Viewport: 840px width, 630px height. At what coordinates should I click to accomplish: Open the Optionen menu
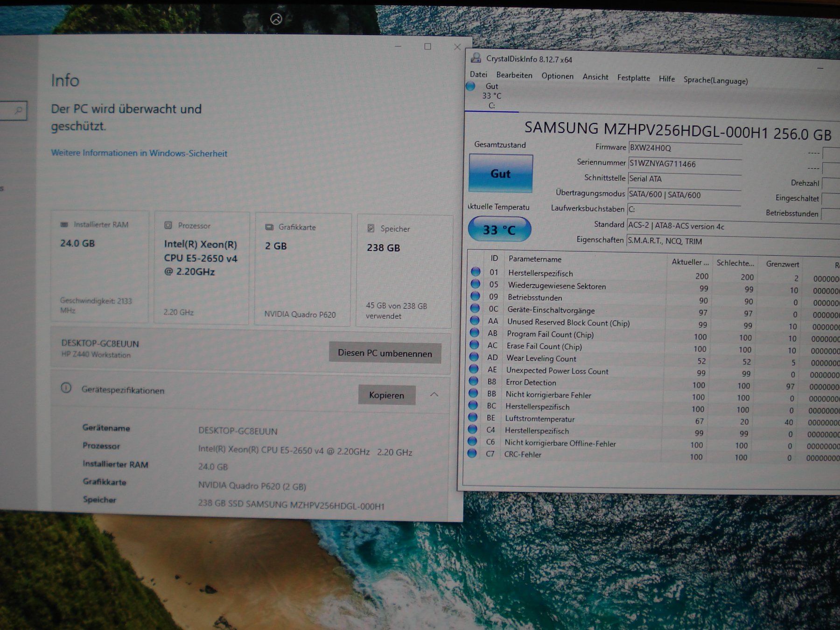[557, 76]
